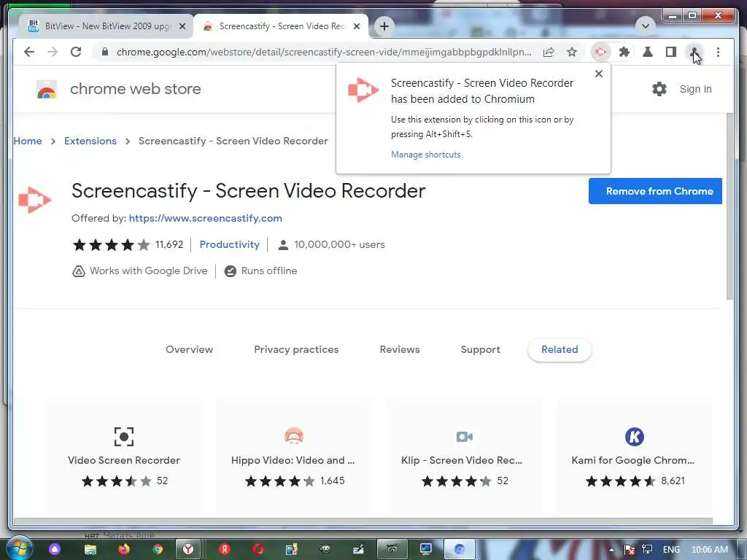Open a new tab with plus button

384,26
